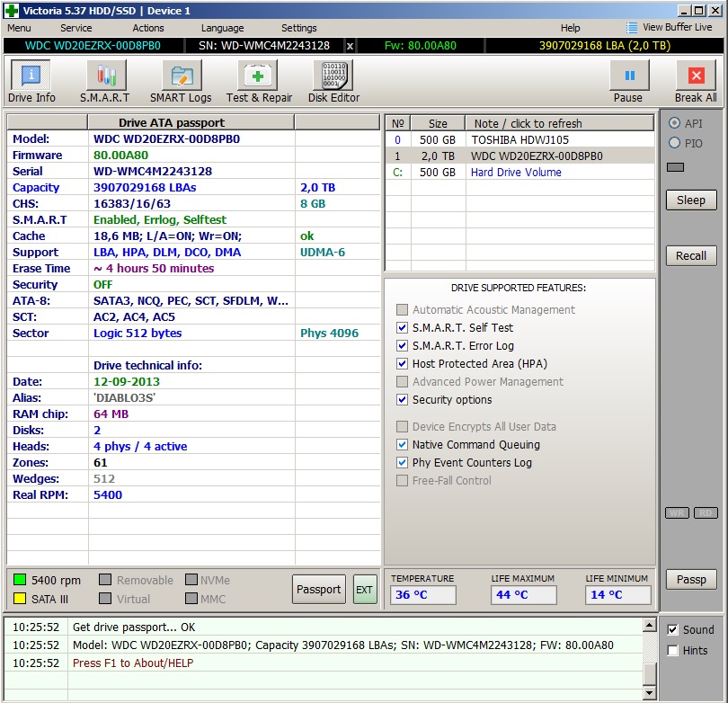Uncheck S.M.A.R.T. Self Test feature

[x=403, y=328]
